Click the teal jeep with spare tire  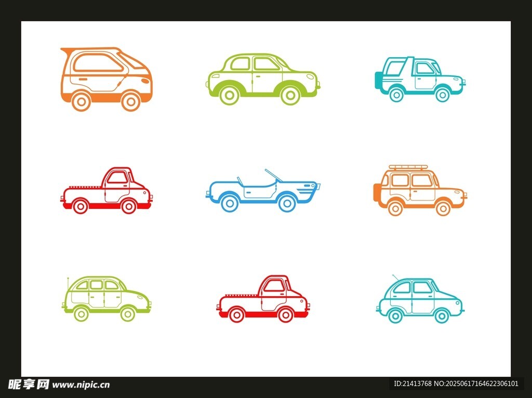pos(420,79)
